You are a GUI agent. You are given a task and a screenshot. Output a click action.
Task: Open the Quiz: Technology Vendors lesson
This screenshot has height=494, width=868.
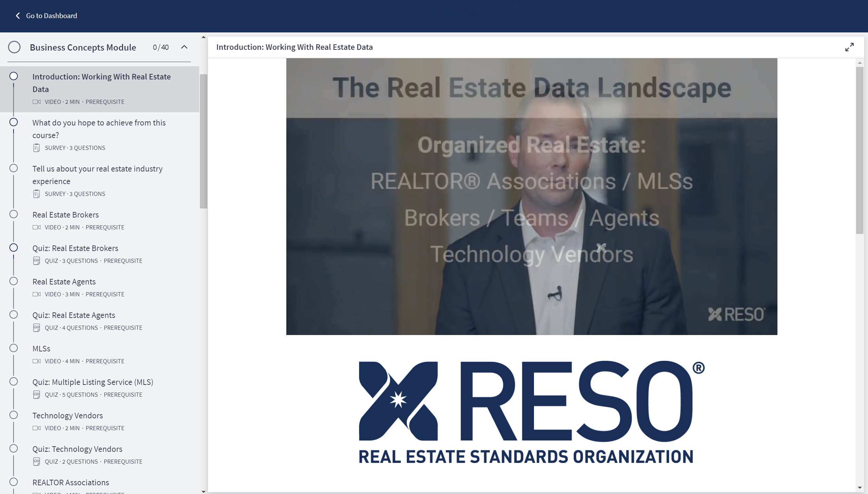[77, 449]
